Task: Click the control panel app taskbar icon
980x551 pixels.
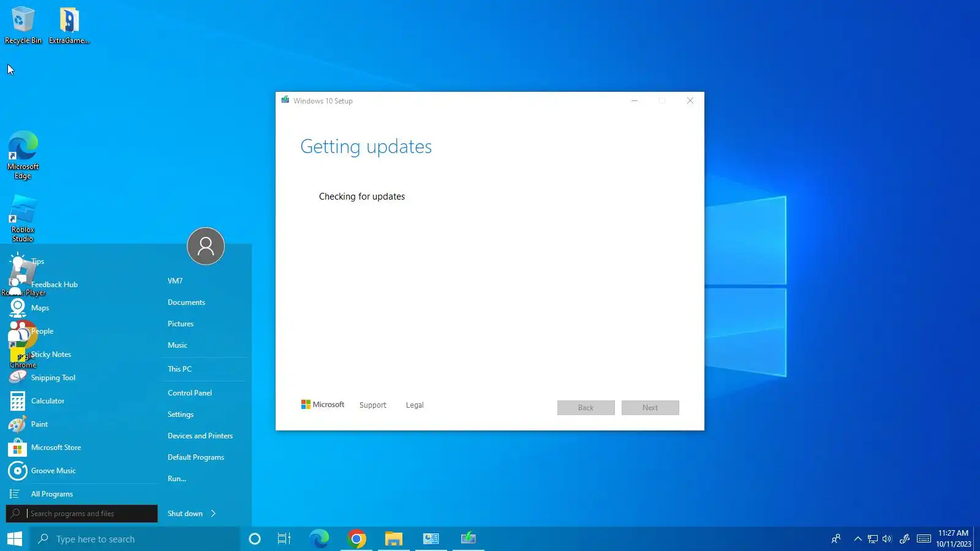Action: coord(431,539)
